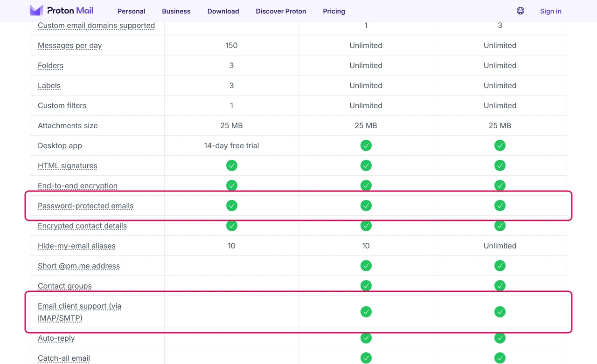Click the Contact groups label
This screenshot has width=597, height=364.
click(65, 286)
